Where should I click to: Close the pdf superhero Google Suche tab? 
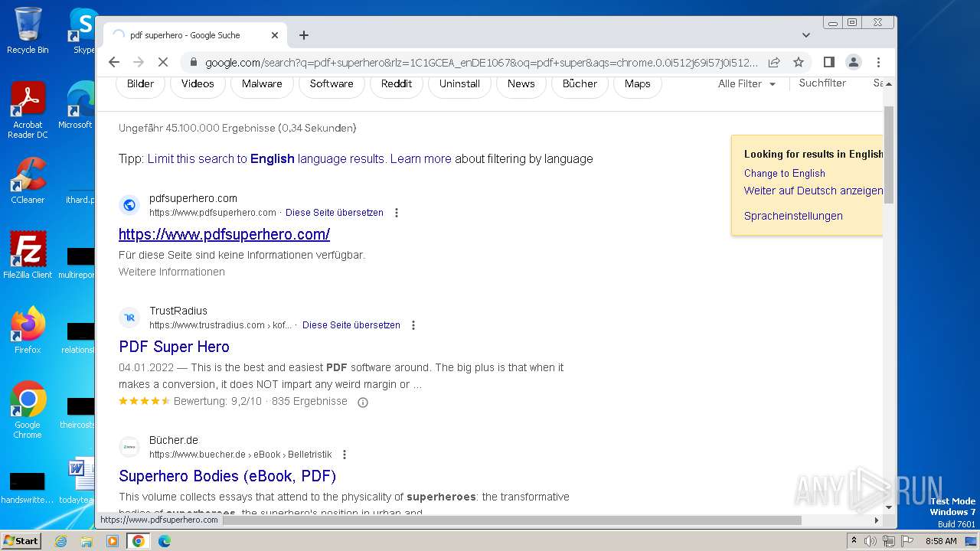[x=275, y=35]
